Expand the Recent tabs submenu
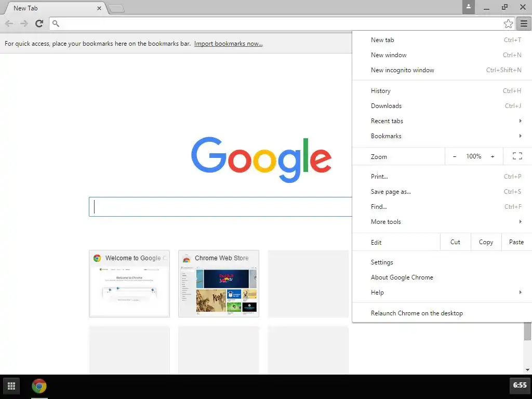Image resolution: width=532 pixels, height=399 pixels. [x=442, y=121]
